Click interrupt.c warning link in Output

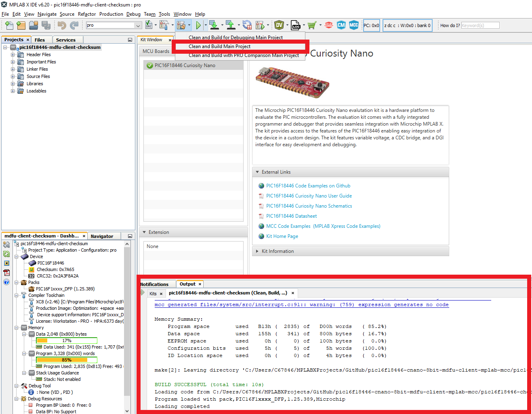pyautogui.click(x=301, y=305)
